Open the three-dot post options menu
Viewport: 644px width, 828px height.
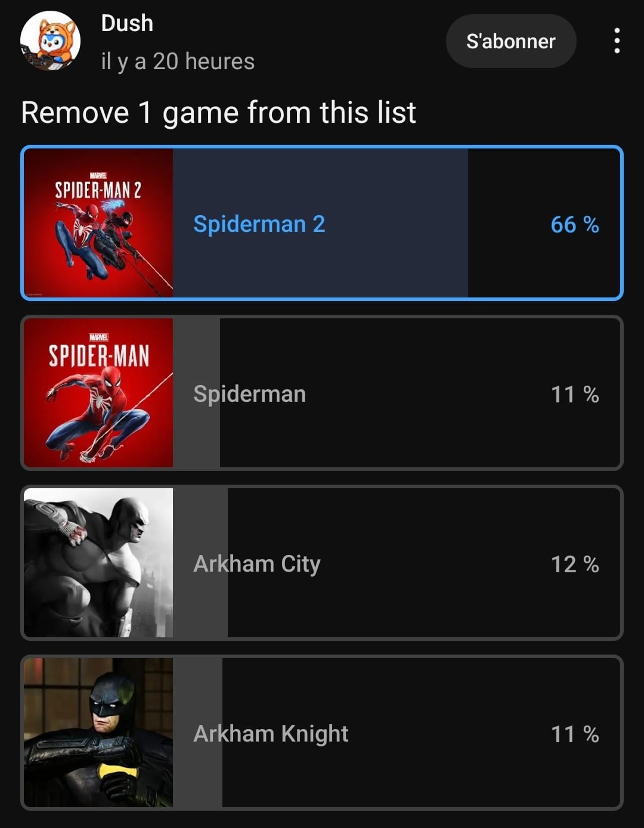tap(617, 41)
